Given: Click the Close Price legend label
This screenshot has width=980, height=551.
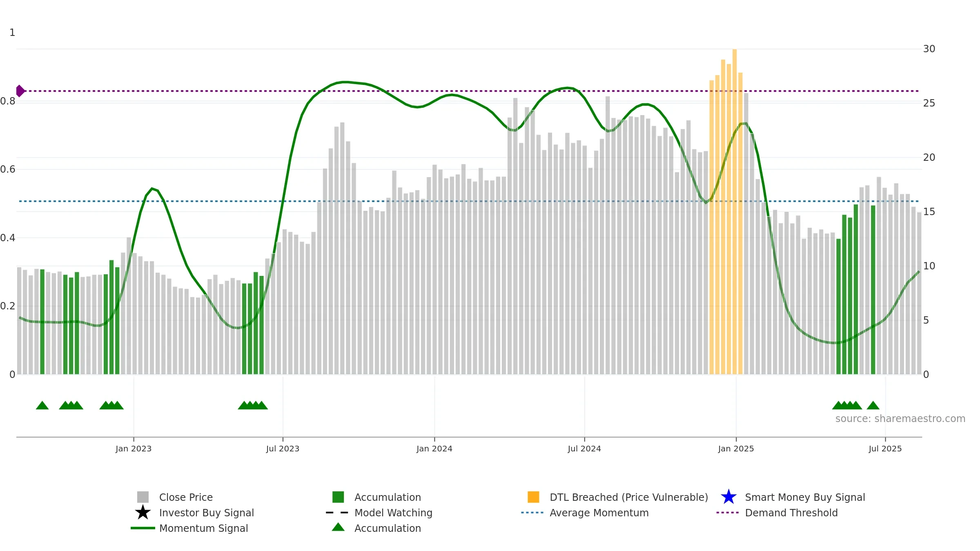Looking at the screenshot, I should click(186, 497).
